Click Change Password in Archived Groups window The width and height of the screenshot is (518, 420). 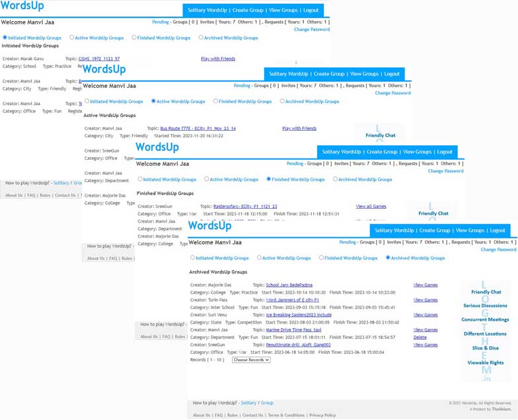click(498, 250)
